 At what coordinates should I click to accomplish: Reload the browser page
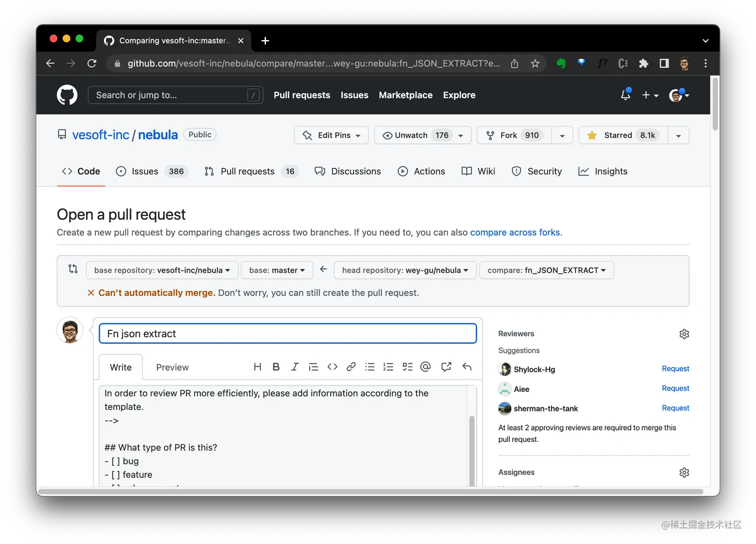pyautogui.click(x=92, y=64)
